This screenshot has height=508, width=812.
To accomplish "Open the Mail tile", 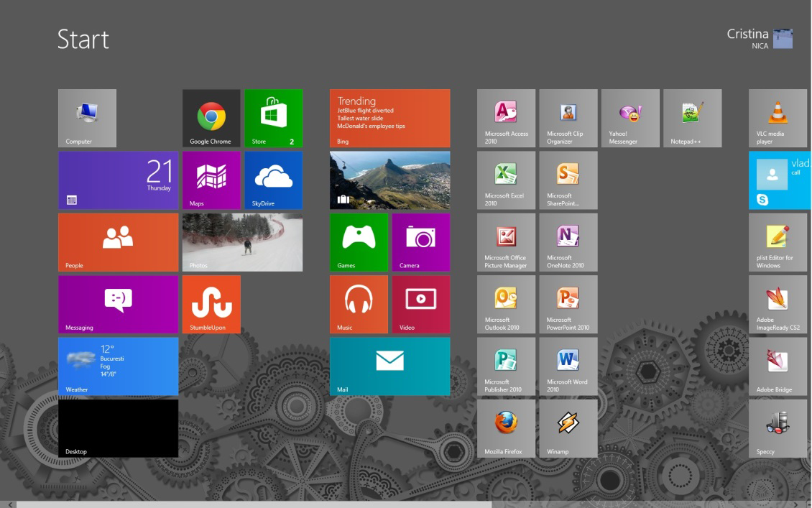I will (x=390, y=366).
